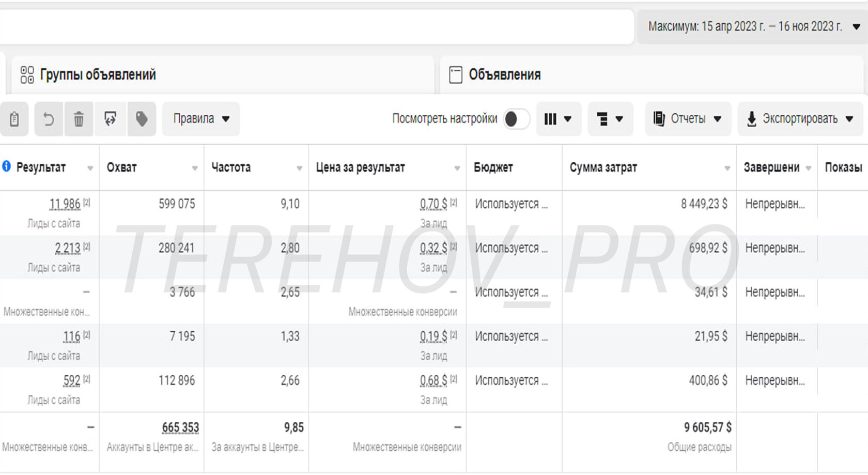Open the 11 986 leads result link

pos(65,204)
